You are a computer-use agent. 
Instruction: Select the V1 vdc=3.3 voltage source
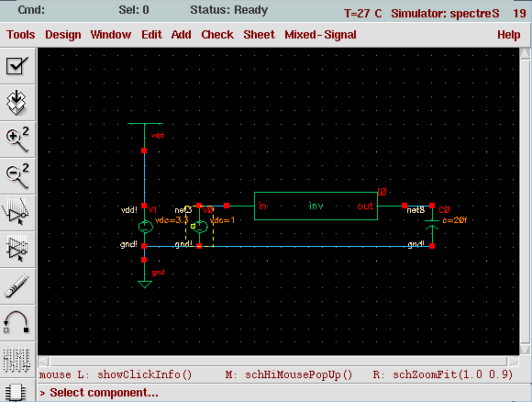[x=145, y=226]
